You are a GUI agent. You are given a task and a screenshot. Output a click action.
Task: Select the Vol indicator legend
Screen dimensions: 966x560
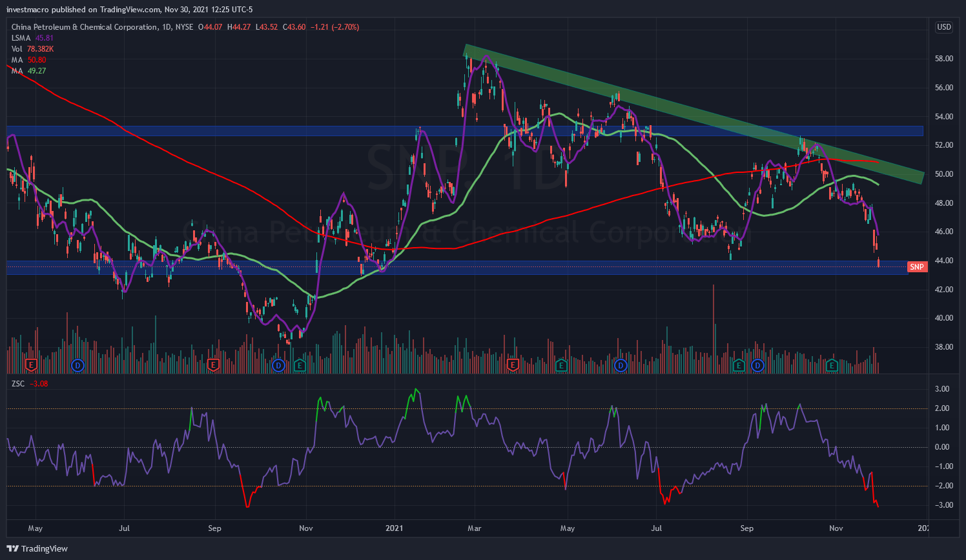pos(17,49)
